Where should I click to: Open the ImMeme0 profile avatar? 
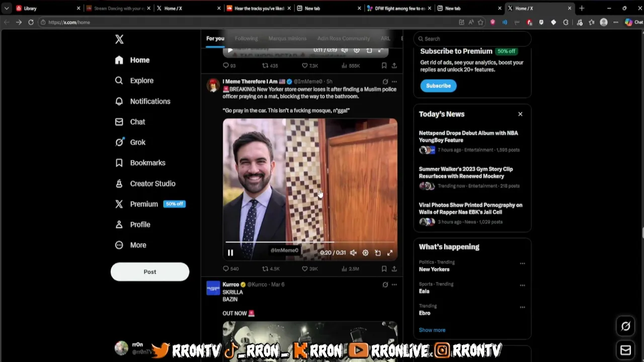pyautogui.click(x=213, y=84)
